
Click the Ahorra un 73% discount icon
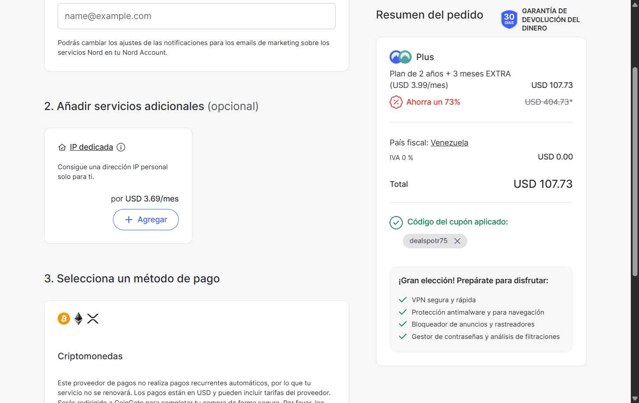coord(396,102)
